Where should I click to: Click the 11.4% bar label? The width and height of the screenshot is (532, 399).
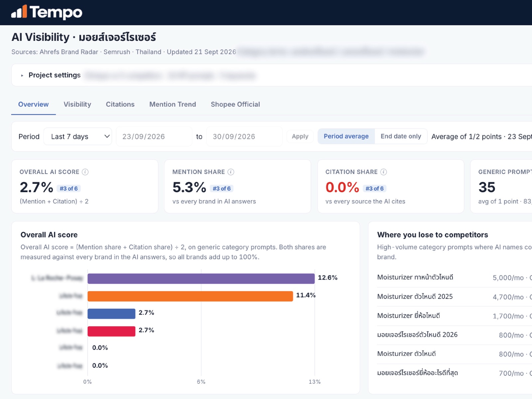(x=306, y=295)
